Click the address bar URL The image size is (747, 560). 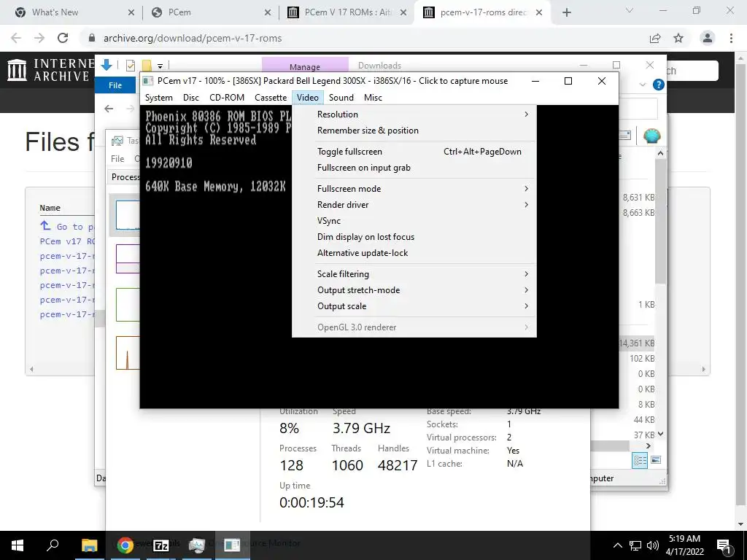pos(193,38)
